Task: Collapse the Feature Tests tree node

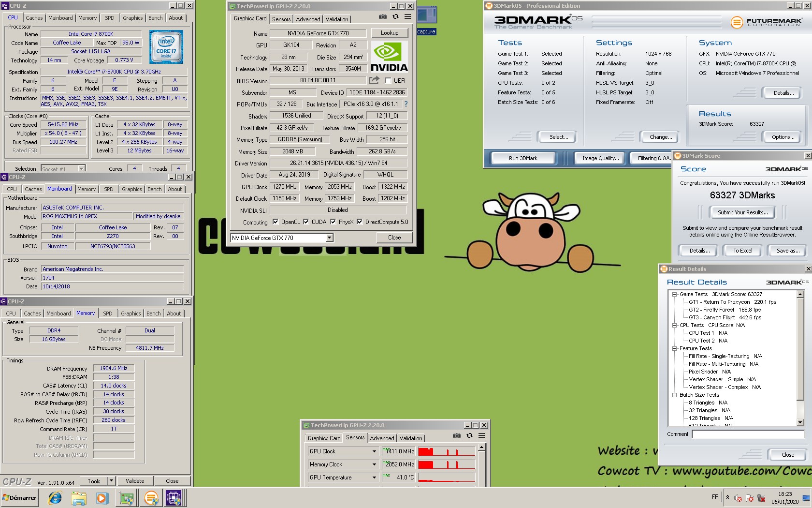Action: pyautogui.click(x=674, y=348)
